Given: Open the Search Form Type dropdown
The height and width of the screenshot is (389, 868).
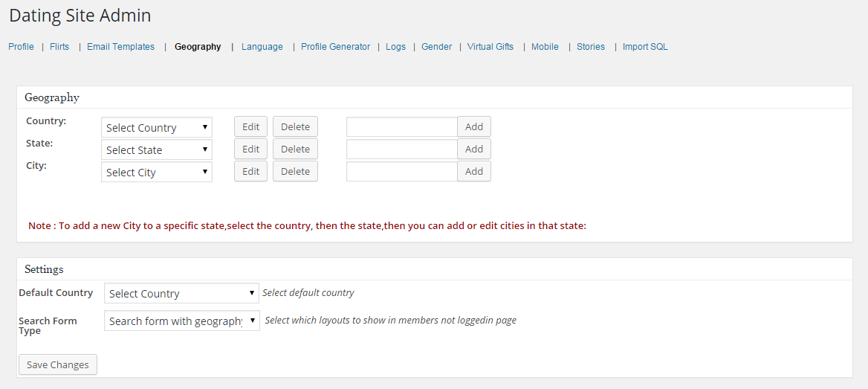Looking at the screenshot, I should coord(181,321).
